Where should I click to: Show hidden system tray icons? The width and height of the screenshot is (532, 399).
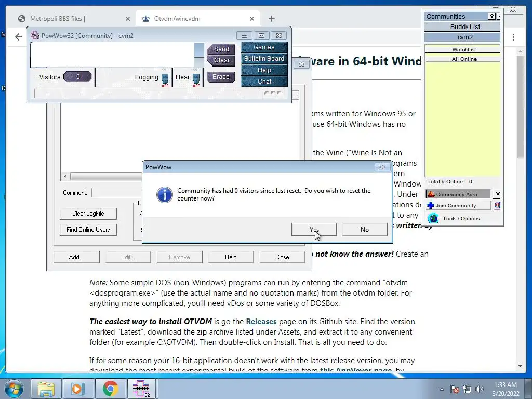442,389
